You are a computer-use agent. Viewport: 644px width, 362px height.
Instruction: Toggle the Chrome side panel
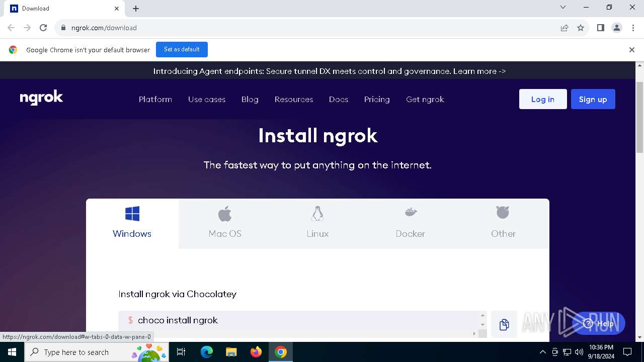pyautogui.click(x=601, y=28)
